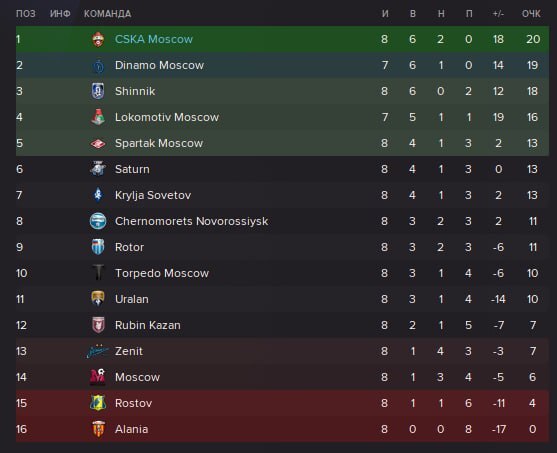Click the Lokomotiv Moscow badge icon
The height and width of the screenshot is (453, 557).
[x=98, y=117]
